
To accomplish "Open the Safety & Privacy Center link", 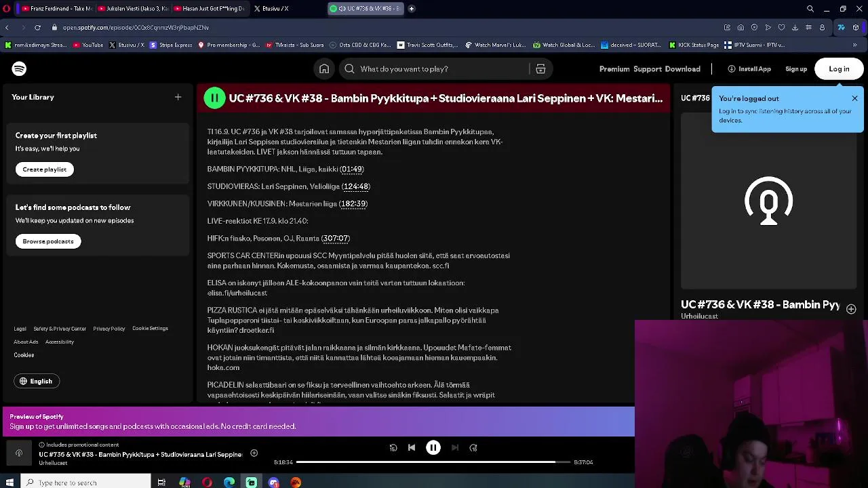I will point(60,329).
